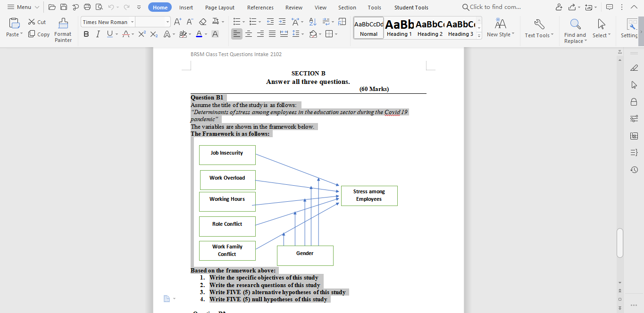Pick a font color from the color swatch
The image size is (644, 313).
(x=199, y=33)
